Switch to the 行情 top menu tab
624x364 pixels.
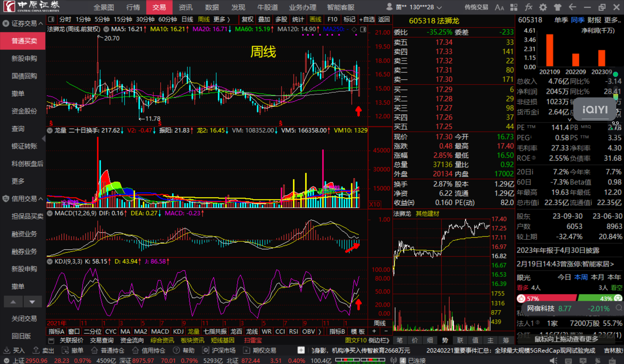coord(133,7)
